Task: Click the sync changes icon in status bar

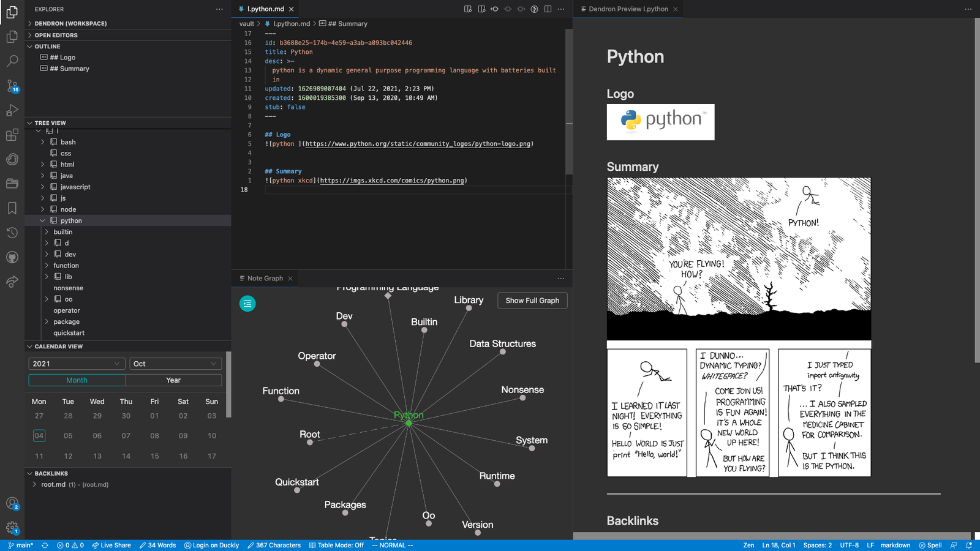Action: [x=45, y=545]
